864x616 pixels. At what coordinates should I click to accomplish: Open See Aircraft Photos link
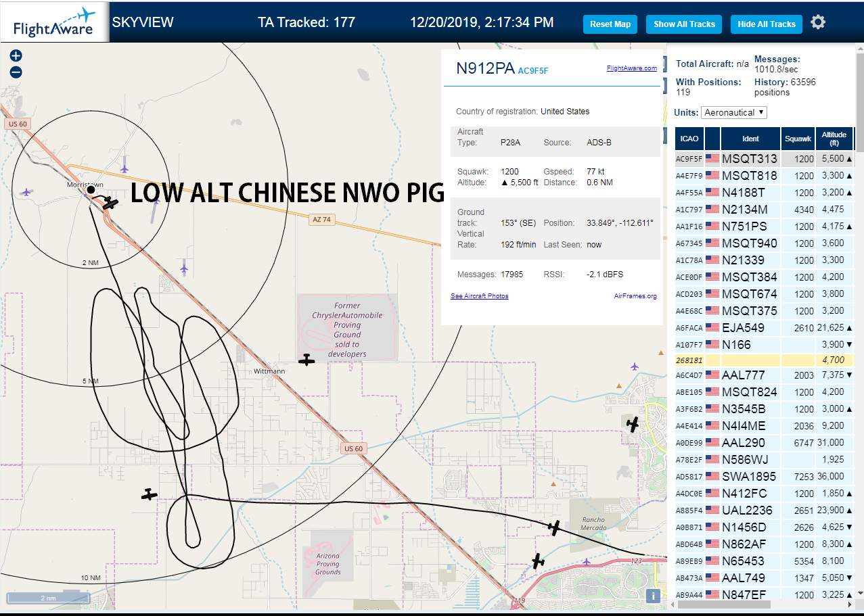[x=479, y=296]
